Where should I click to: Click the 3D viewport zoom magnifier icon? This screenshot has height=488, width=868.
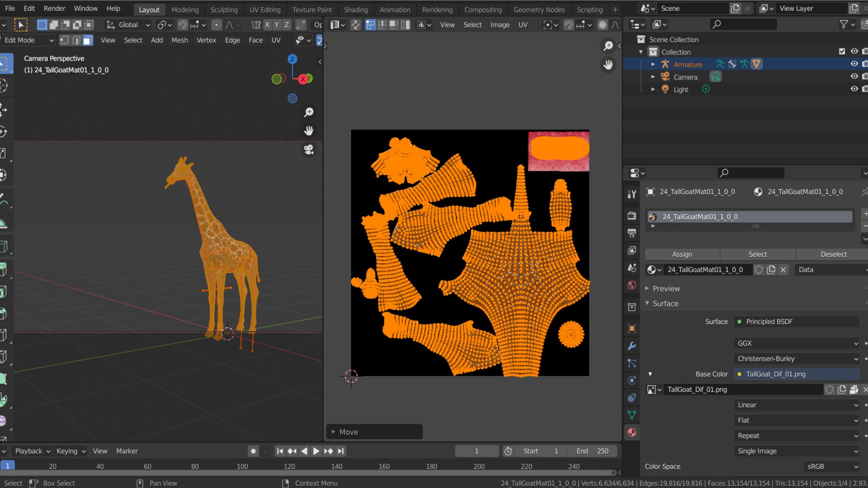pyautogui.click(x=309, y=112)
